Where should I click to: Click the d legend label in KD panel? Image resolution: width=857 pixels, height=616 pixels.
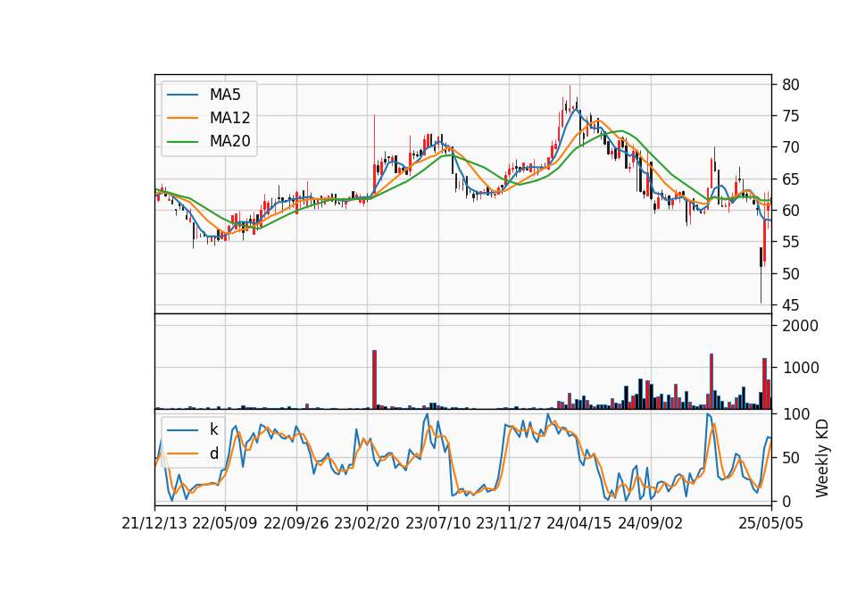point(213,454)
